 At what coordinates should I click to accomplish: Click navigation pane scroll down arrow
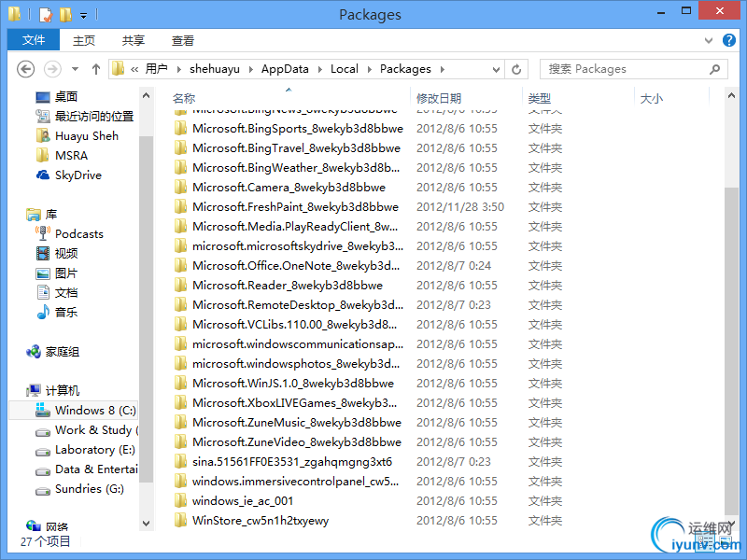click(147, 524)
